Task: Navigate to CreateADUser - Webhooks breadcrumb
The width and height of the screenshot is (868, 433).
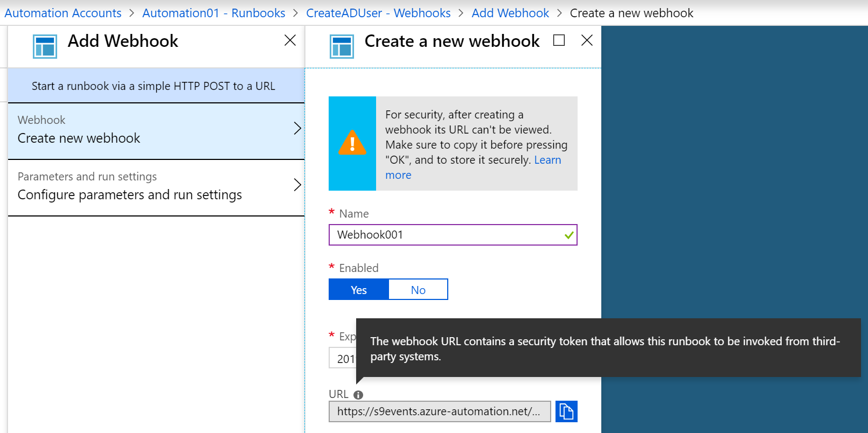Action: coord(378,13)
